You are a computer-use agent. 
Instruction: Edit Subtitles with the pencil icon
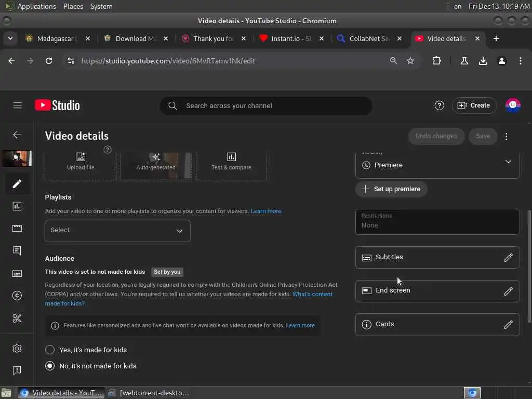pos(508,258)
